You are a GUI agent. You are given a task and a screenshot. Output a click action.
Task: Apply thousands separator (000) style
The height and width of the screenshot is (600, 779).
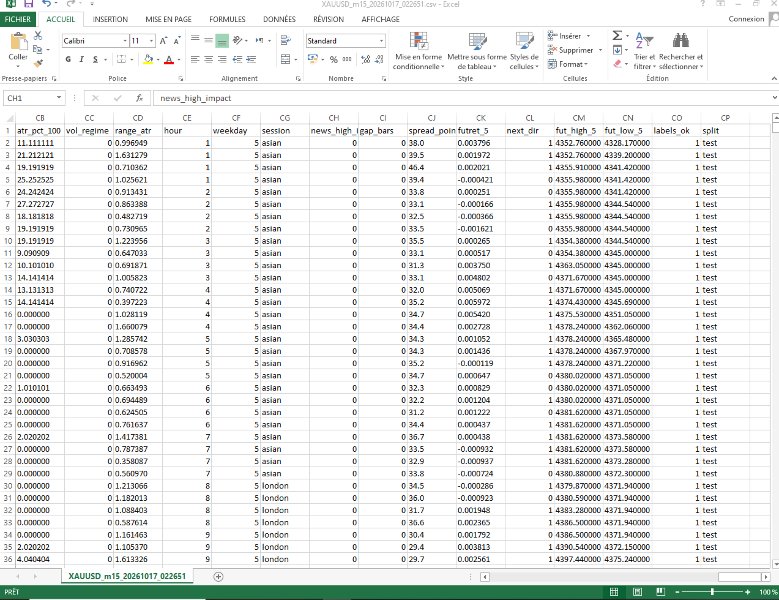click(347, 59)
